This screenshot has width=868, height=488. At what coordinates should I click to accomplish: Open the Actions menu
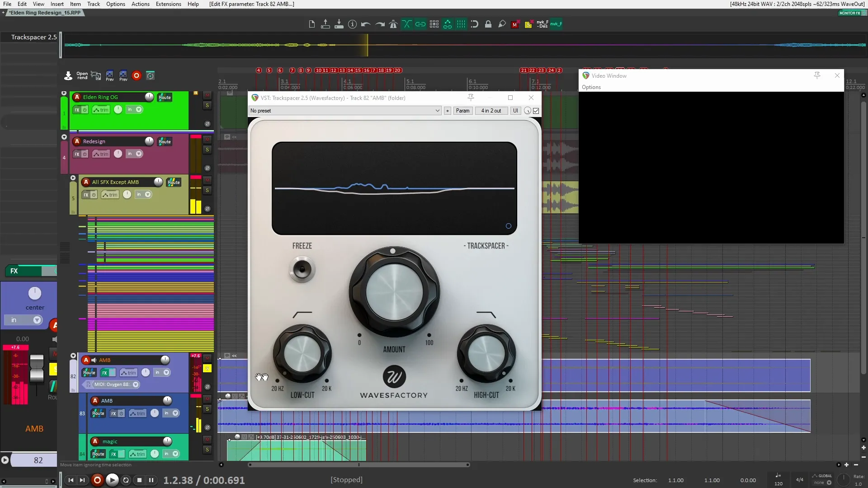pyautogui.click(x=140, y=4)
